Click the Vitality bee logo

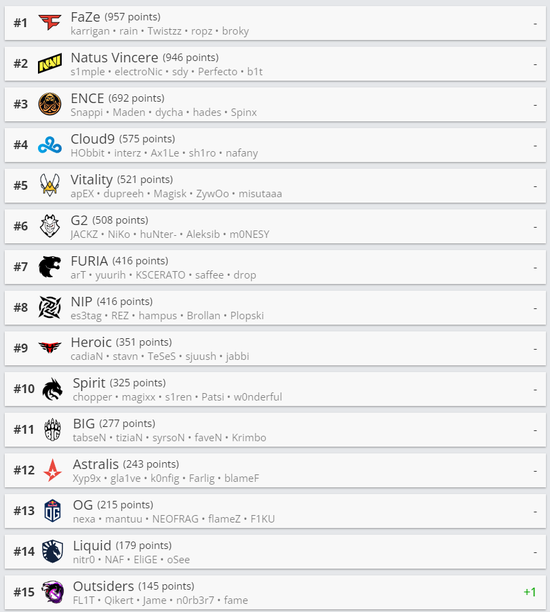tap(50, 185)
